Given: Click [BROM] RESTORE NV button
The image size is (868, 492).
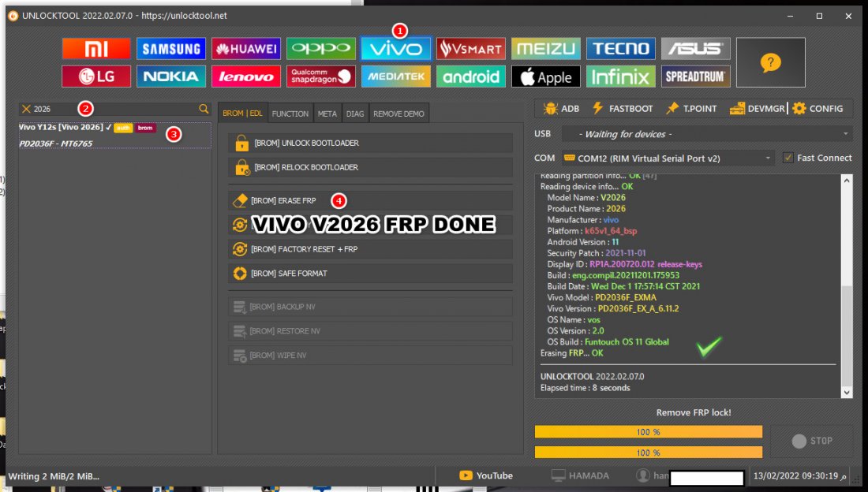Looking at the screenshot, I should (x=370, y=331).
